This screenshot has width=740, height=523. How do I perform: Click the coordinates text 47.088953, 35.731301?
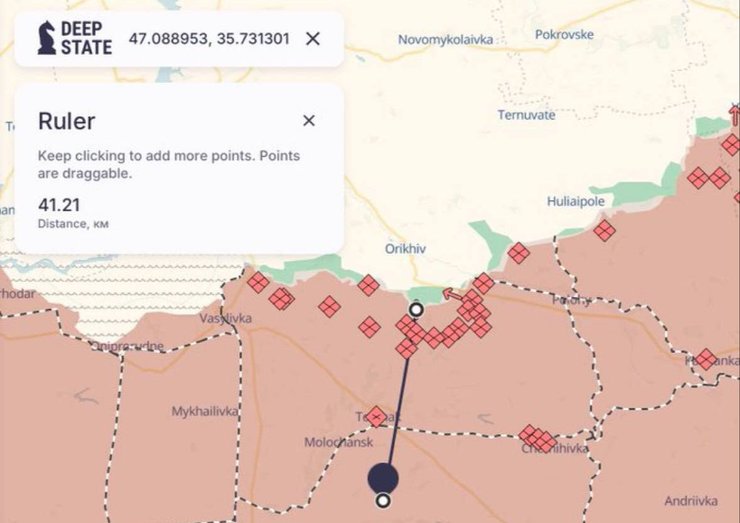pyautogui.click(x=209, y=39)
